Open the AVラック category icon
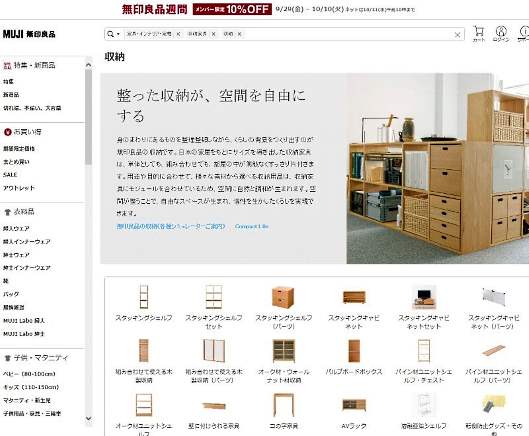Image resolution: width=529 pixels, height=436 pixels. pos(354,405)
